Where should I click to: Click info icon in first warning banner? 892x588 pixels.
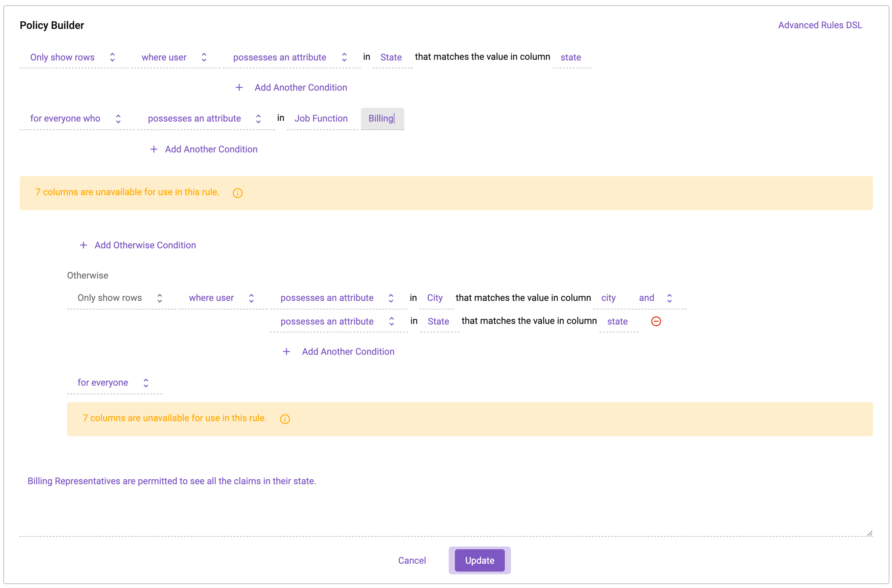pos(237,193)
